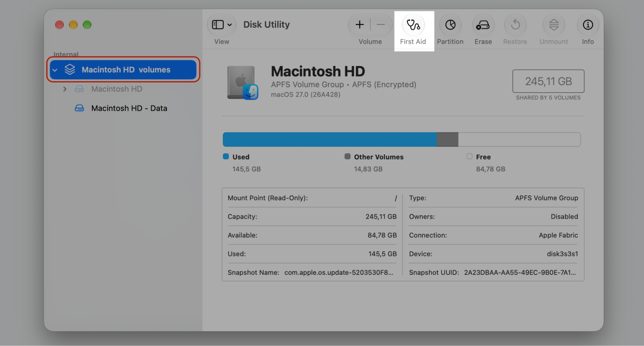This screenshot has height=346, width=644.
Task: Expand the Macintosh HD volume row
Action: point(65,89)
